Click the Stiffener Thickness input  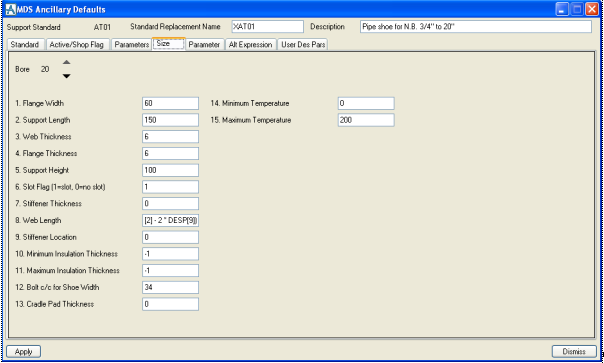coord(170,203)
